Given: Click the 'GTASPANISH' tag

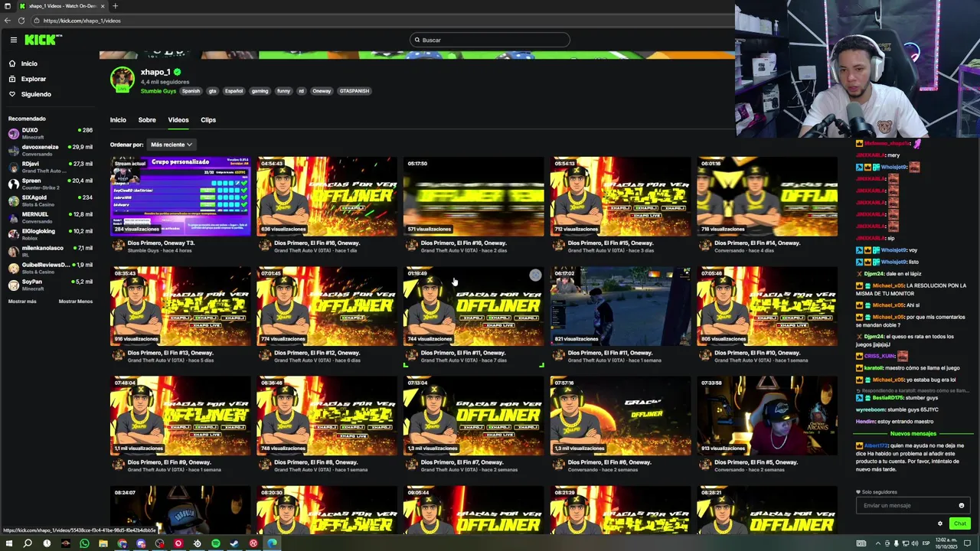Looking at the screenshot, I should coord(354,91).
